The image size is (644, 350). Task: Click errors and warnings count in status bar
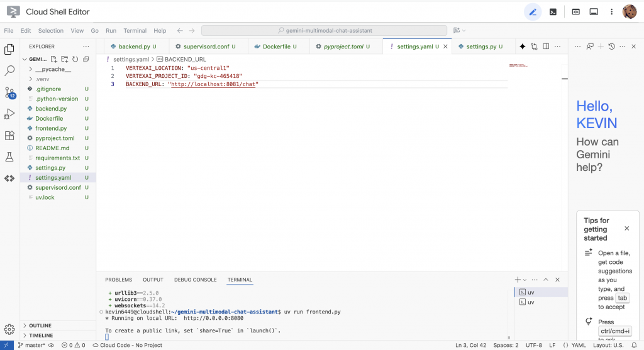click(x=73, y=346)
